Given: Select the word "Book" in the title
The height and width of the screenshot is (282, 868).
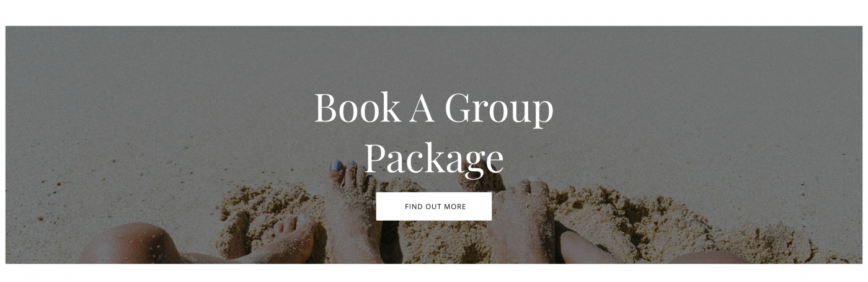Looking at the screenshot, I should coord(358,108).
